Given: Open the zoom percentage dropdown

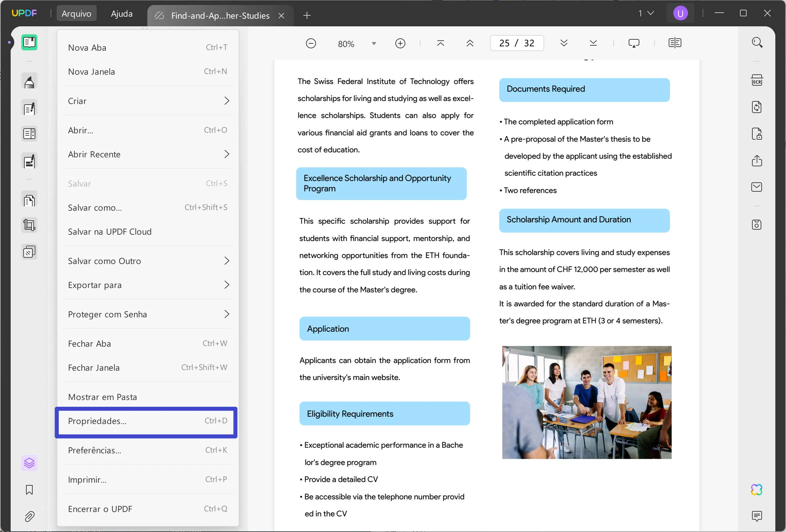Looking at the screenshot, I should coord(374,43).
